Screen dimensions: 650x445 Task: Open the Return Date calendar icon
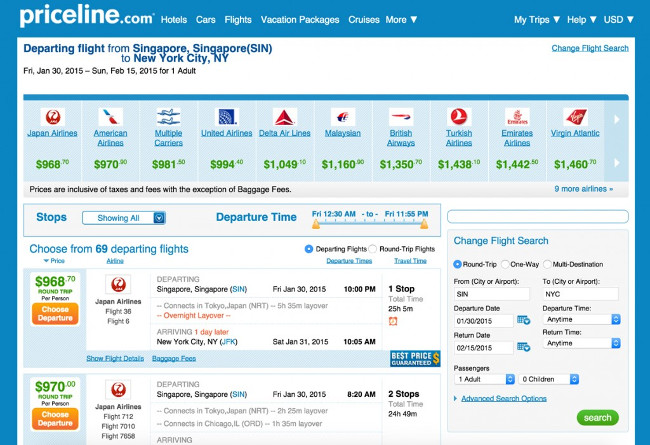click(x=524, y=347)
